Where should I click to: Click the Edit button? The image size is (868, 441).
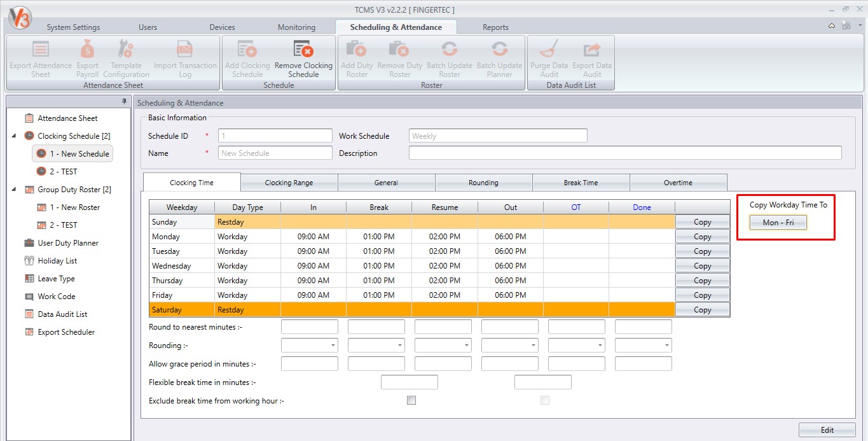tap(827, 430)
